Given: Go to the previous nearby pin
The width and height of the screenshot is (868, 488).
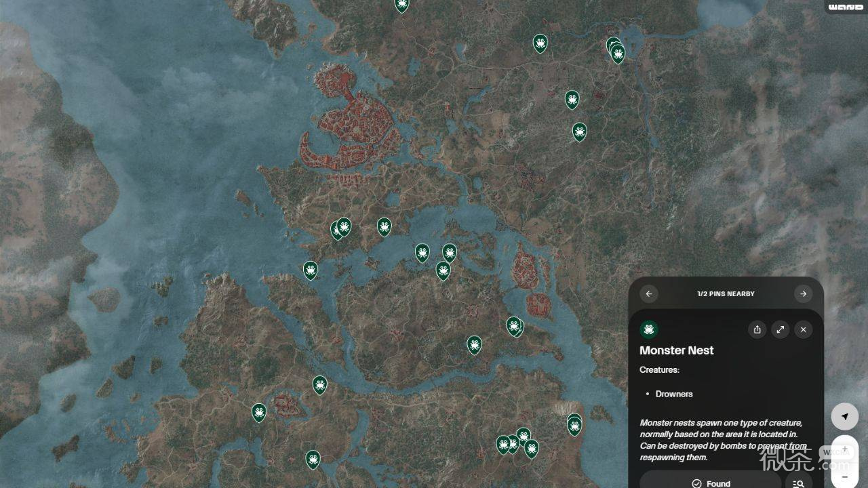Looking at the screenshot, I should click(x=649, y=293).
